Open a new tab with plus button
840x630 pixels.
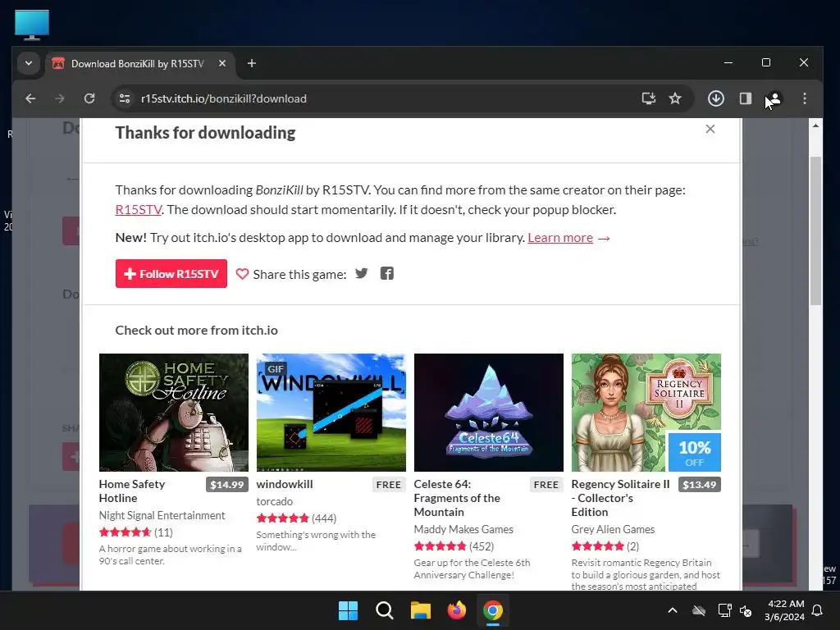(252, 63)
